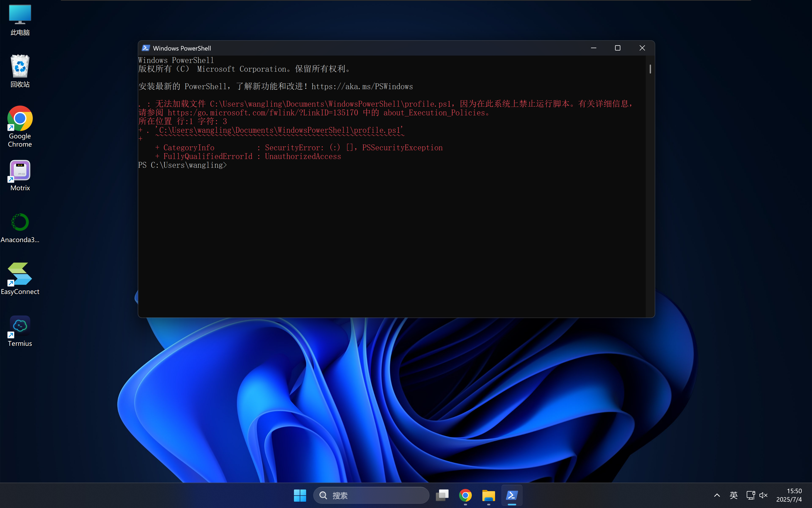This screenshot has height=508, width=812.
Task: Select the Motrix desktop shortcut
Action: 20,176
